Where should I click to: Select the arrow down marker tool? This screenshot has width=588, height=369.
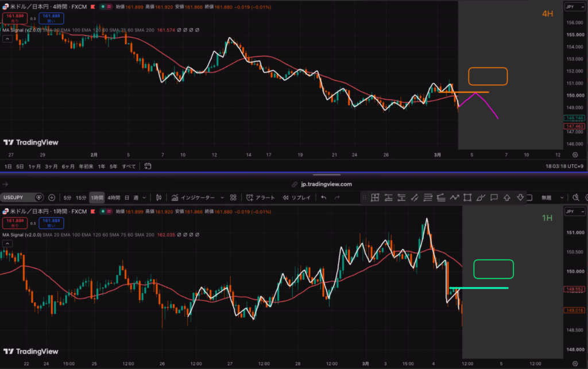tap(520, 197)
